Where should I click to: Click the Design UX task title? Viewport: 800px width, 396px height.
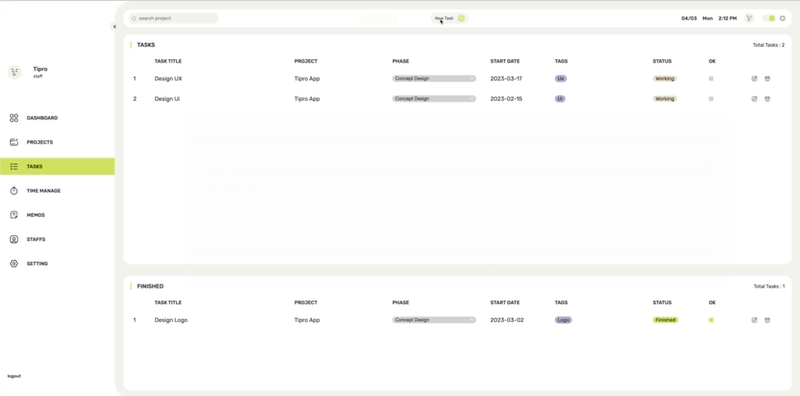(168, 79)
